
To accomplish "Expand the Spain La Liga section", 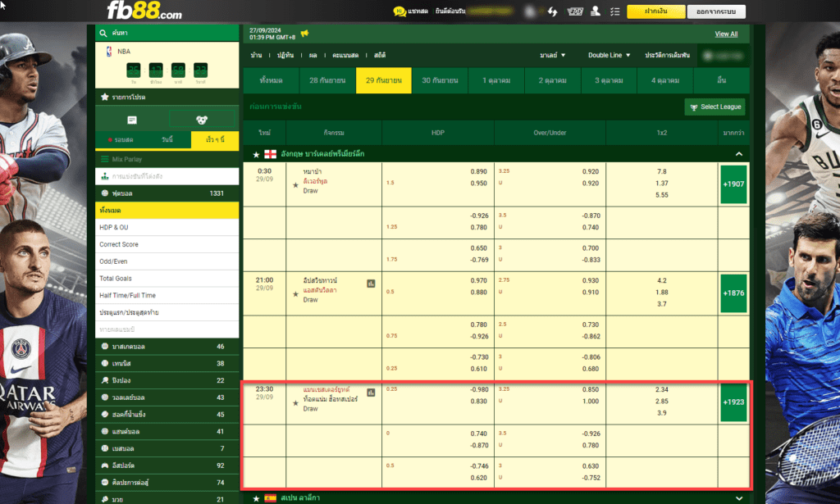I will pyautogui.click(x=739, y=498).
